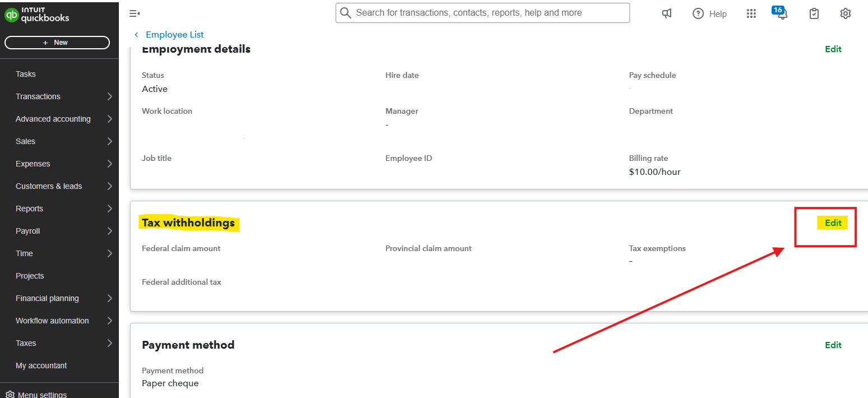Click the QuickBooks logo icon
This screenshot has width=868, height=398.
click(11, 15)
